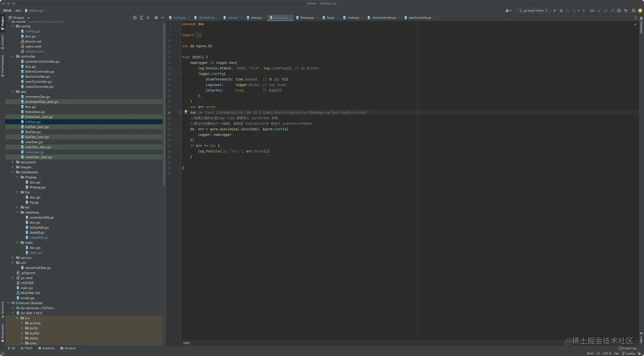Screen dimensions: 644x356
Task: Switch to the videoController.go editor tab
Action: pyautogui.click(x=384, y=17)
